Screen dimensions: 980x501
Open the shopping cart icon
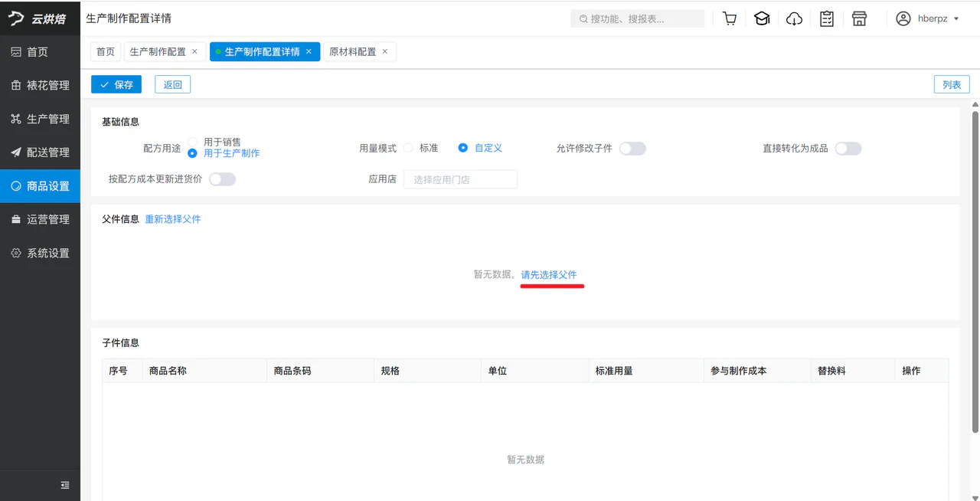coord(730,18)
